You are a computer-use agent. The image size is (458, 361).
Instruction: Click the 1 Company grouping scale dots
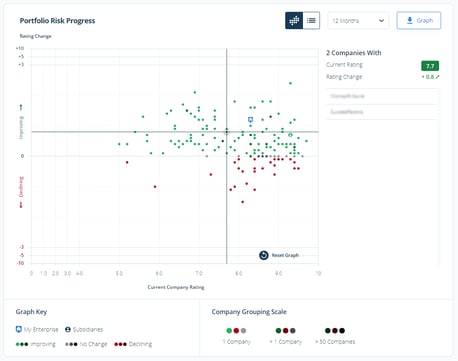(x=236, y=331)
